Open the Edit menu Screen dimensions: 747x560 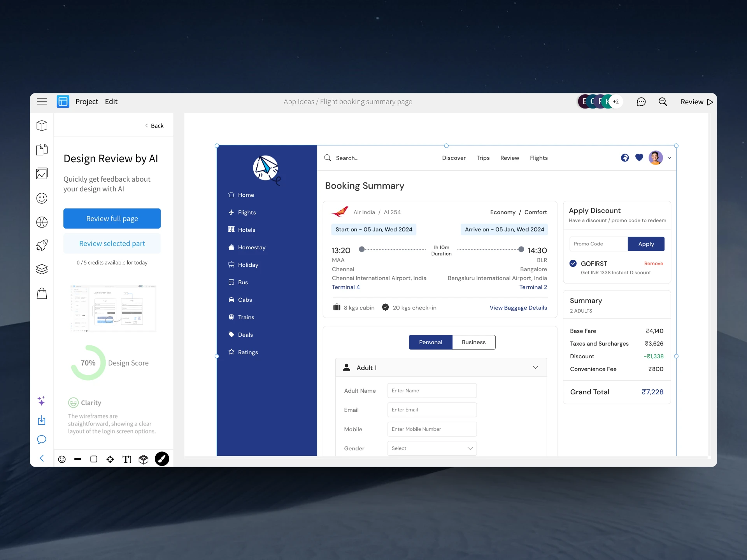click(111, 101)
